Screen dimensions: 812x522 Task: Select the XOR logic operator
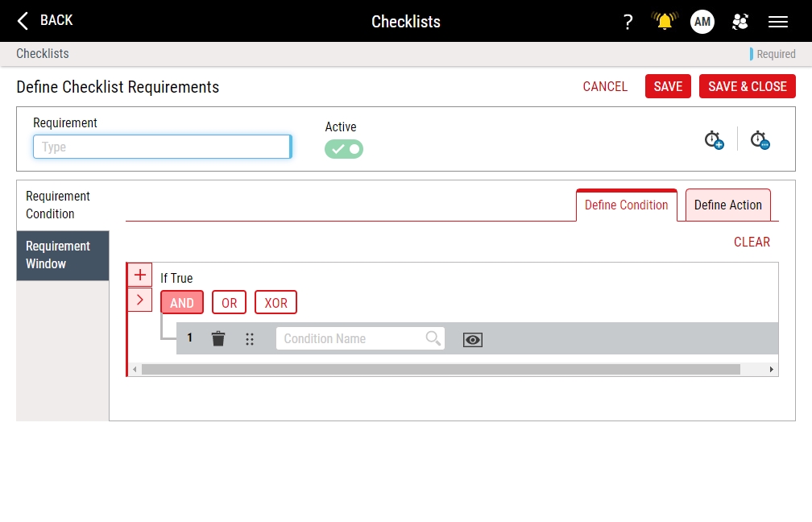(276, 303)
